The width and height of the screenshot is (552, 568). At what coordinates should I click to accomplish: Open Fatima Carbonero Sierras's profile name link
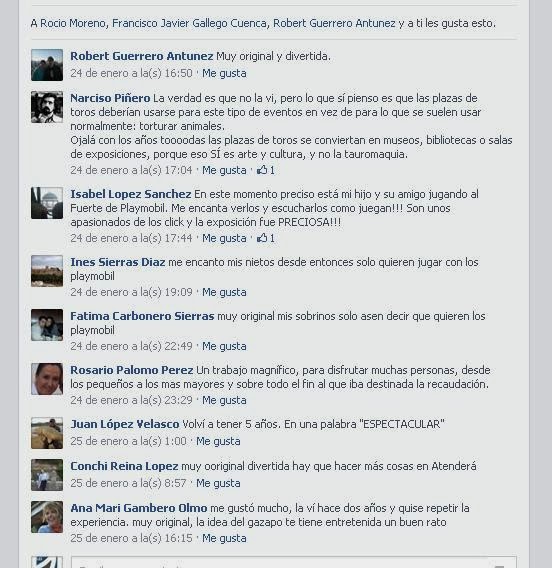click(142, 316)
